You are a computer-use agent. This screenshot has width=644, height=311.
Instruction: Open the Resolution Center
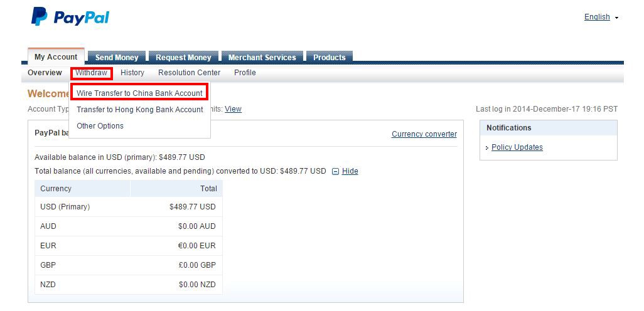click(x=190, y=73)
